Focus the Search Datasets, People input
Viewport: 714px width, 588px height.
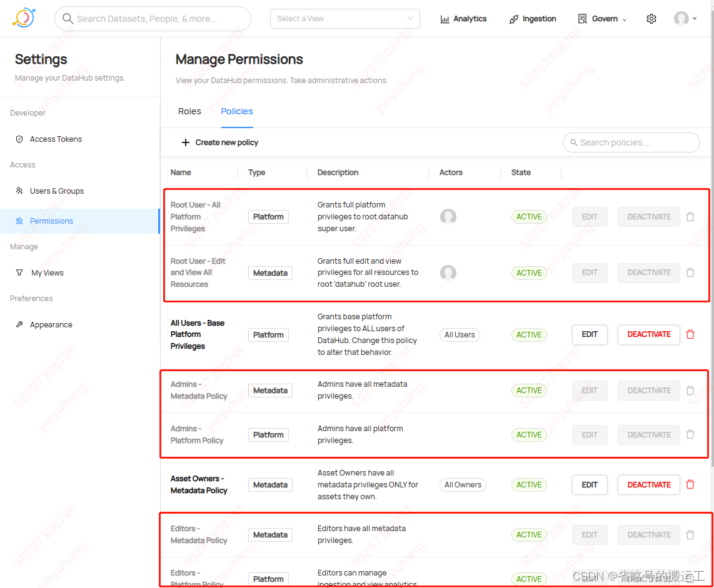tap(153, 19)
